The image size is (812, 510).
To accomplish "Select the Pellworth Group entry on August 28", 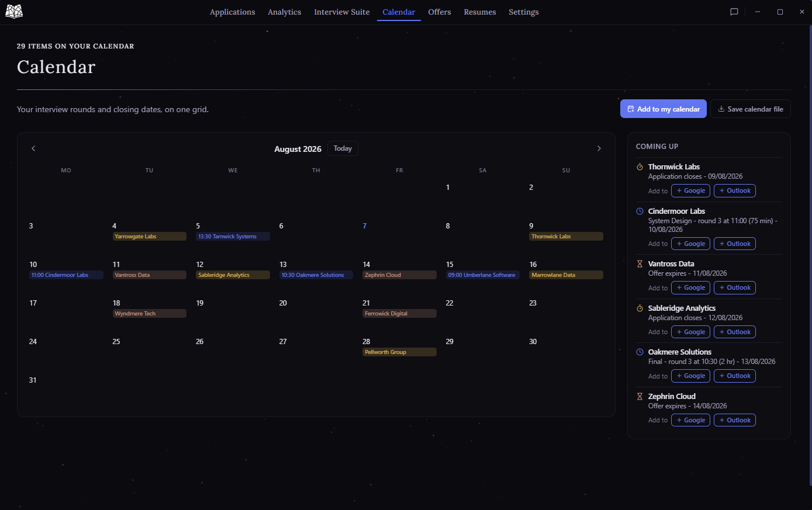I will click(399, 352).
